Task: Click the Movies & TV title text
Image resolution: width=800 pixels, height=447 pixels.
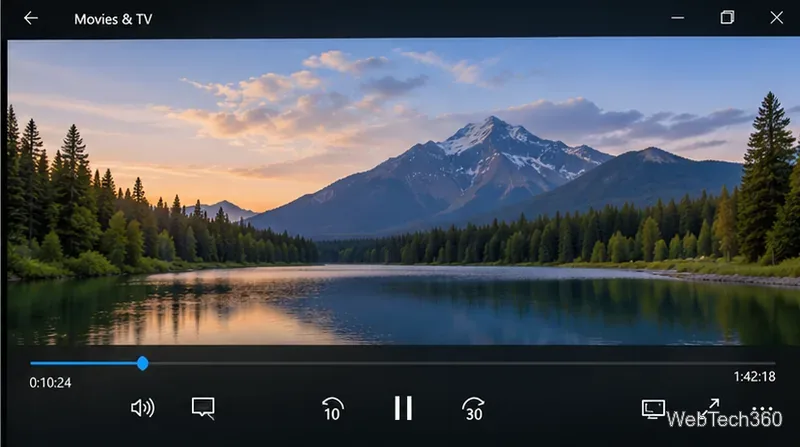Action: [x=113, y=19]
